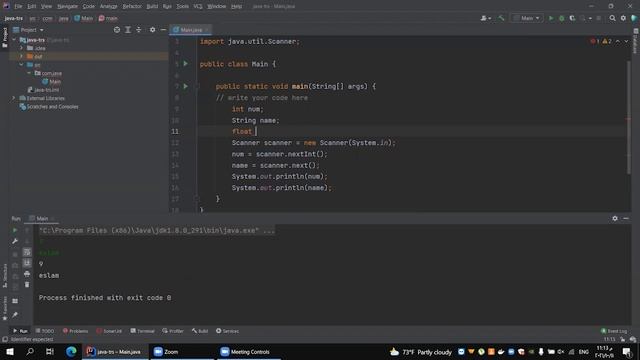The width and height of the screenshot is (640, 360).
Task: Clear all Run console output
Action: tap(27, 284)
